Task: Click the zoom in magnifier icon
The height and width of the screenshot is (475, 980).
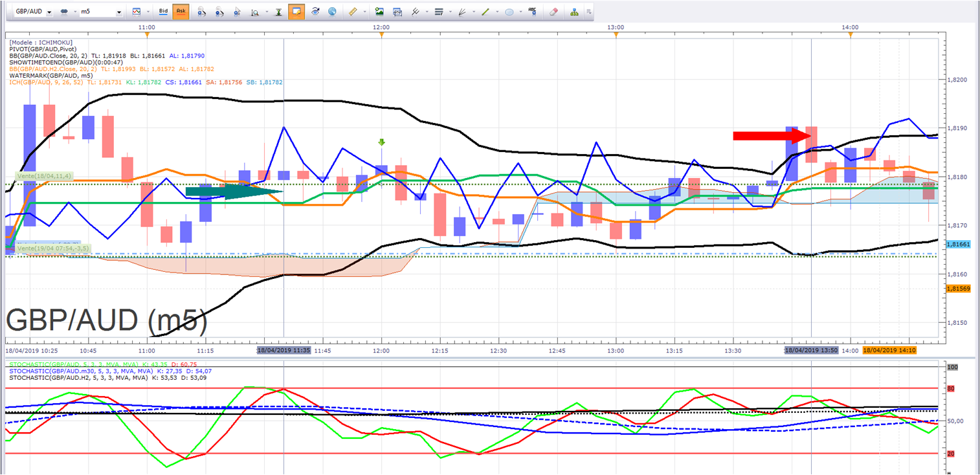Action: (202, 12)
